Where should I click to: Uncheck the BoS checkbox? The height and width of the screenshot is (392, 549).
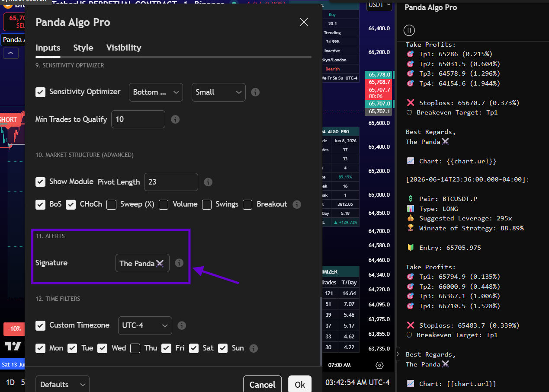click(x=40, y=204)
